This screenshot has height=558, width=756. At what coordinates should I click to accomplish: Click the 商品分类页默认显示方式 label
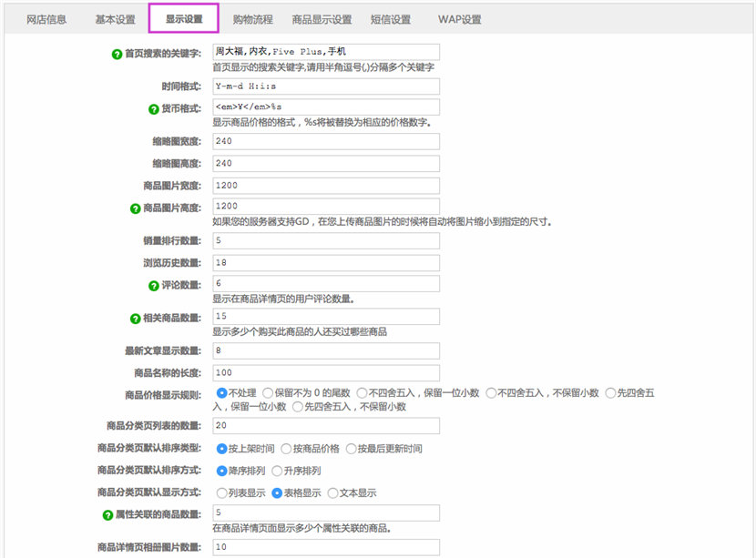click(149, 492)
